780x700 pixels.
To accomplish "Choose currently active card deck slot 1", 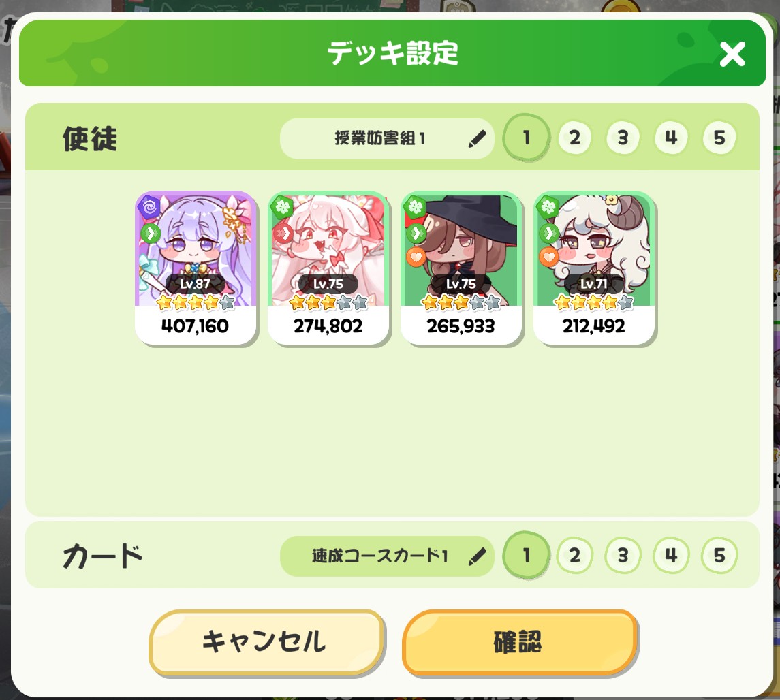I will tap(527, 556).
